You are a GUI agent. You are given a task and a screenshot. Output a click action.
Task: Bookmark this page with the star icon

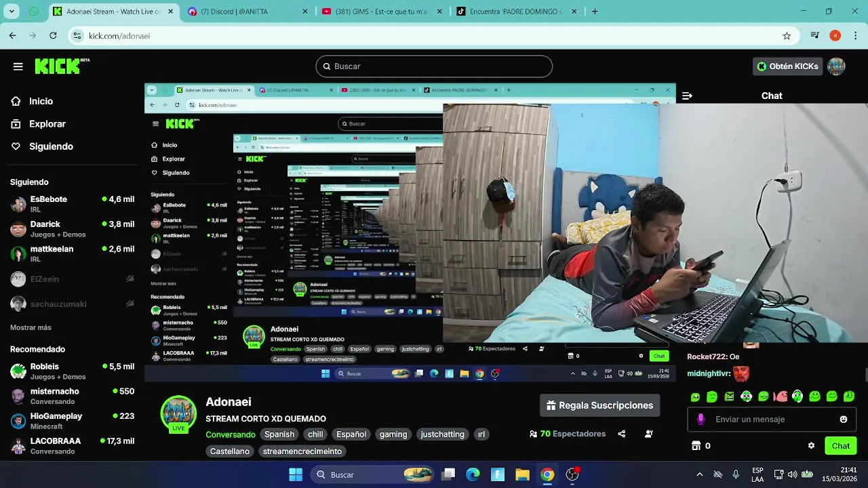[787, 36]
